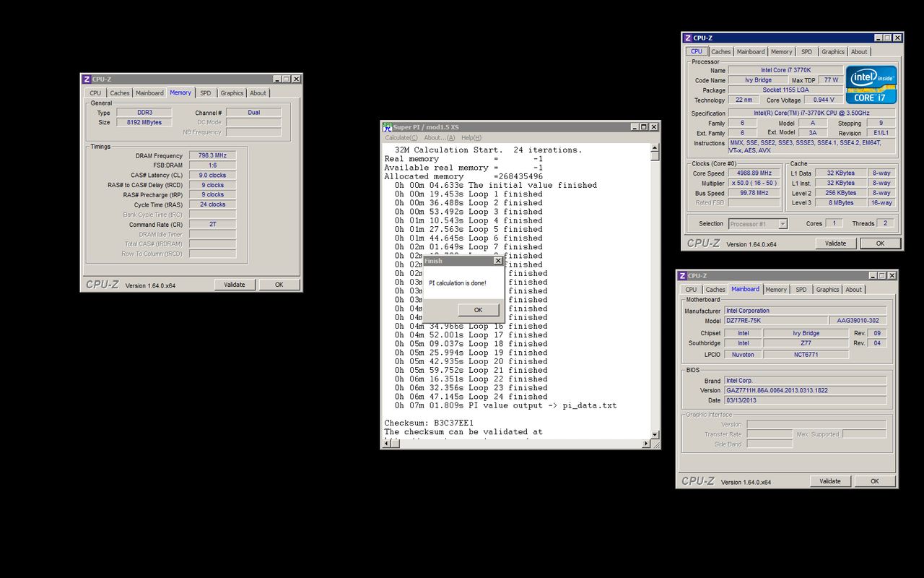The image size is (924, 578).
Task: Click the FSB:DRAM 1:6 ratio field
Action: 212,165
